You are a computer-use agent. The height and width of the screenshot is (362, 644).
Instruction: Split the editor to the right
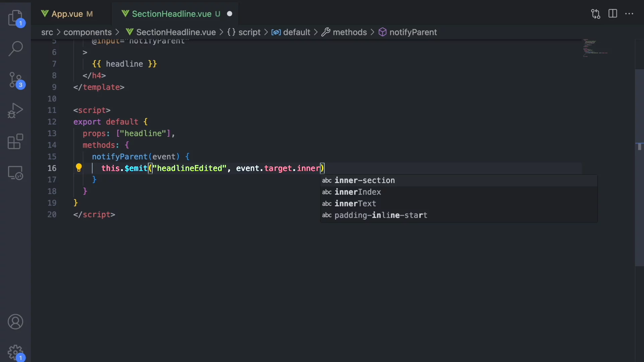pos(613,14)
